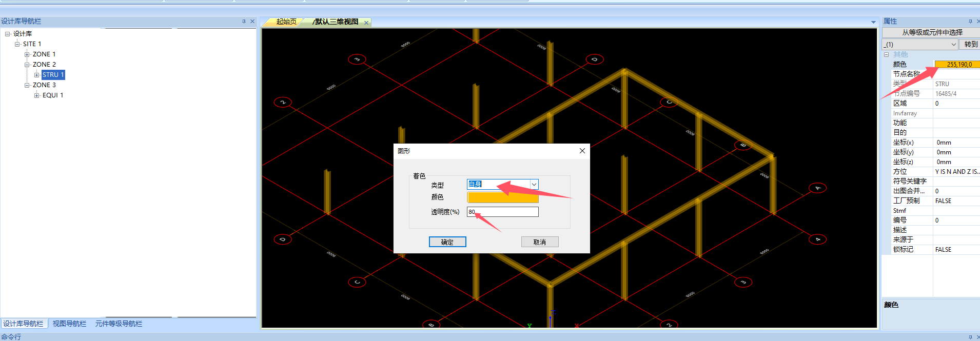Collapse the ZONE 2 tree node

[27, 65]
